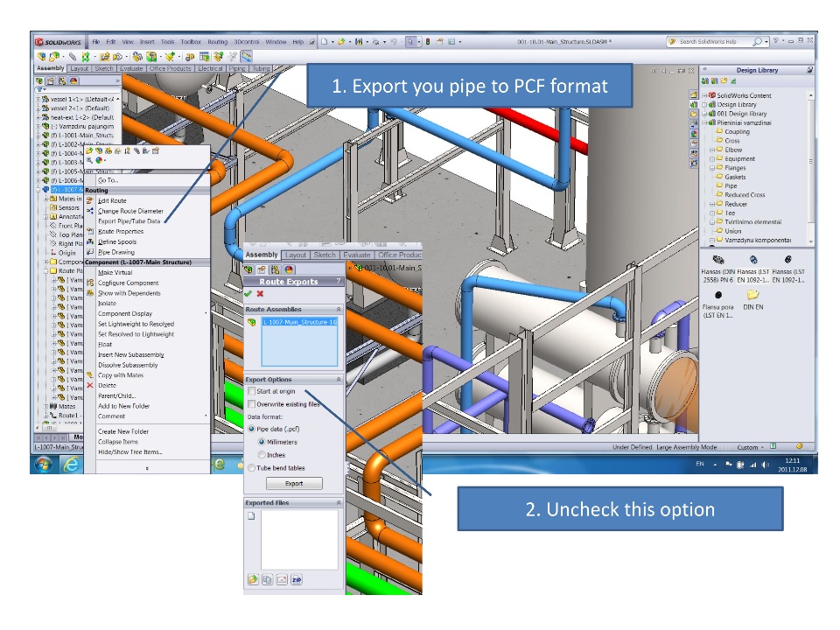The height and width of the screenshot is (630, 840).
Task: Expand the Reducer folder node
Action: click(x=712, y=204)
